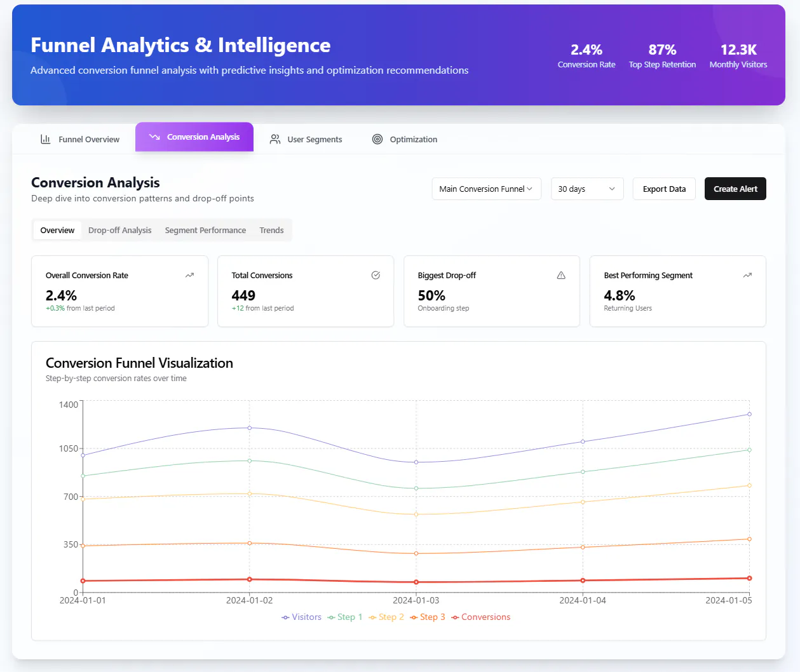Open the Main Conversion Funnel dropdown
This screenshot has height=672, width=800.
point(487,189)
